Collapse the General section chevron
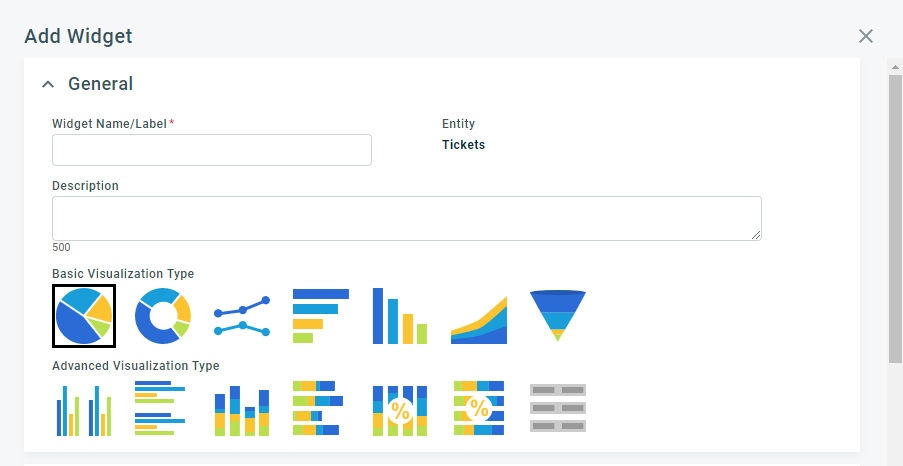 click(x=48, y=84)
